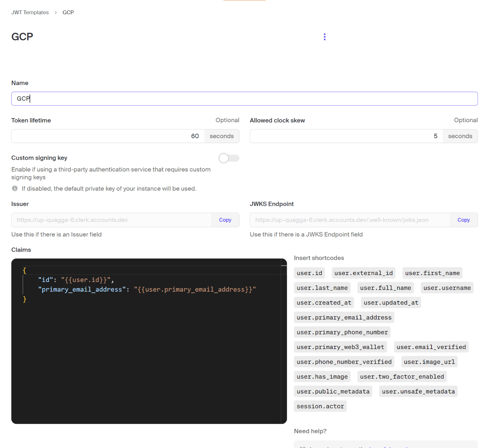Insert the user.created_at shortcode
This screenshot has height=448, width=486.
pyautogui.click(x=324, y=303)
